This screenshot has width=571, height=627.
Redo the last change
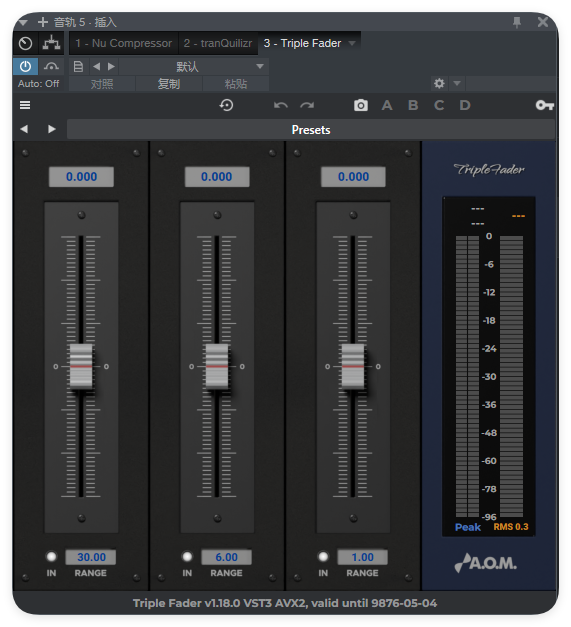pos(307,105)
